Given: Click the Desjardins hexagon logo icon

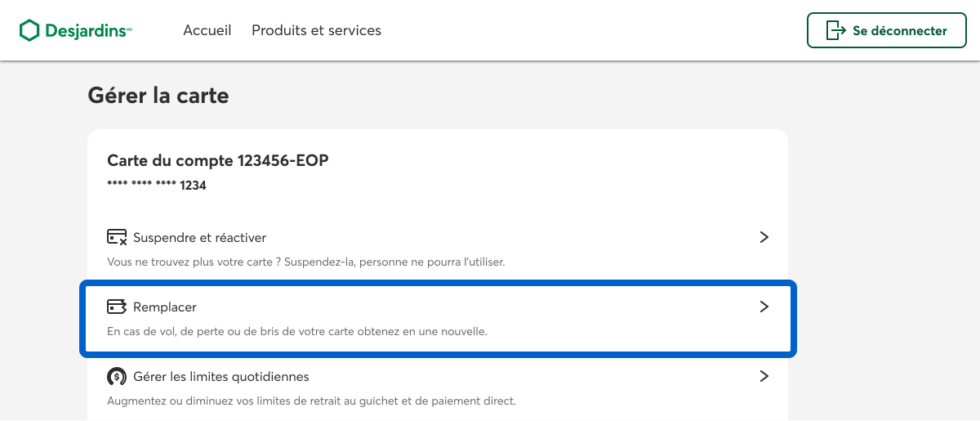Looking at the screenshot, I should pyautogui.click(x=29, y=31).
